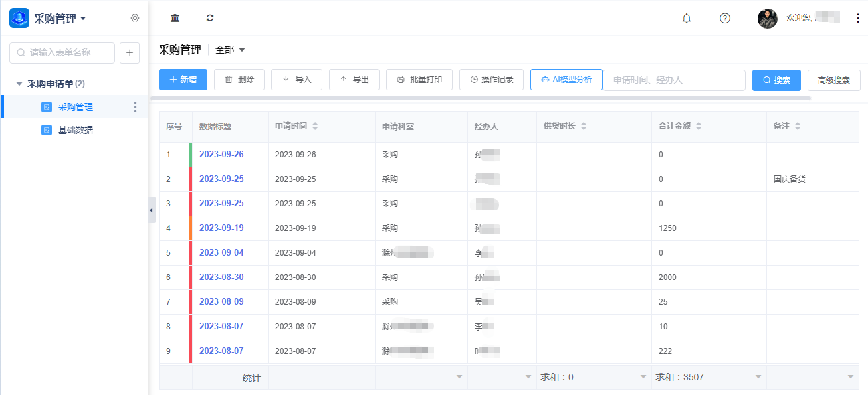
Task: Collapse the left sidebar with the chevron
Action: 152,209
